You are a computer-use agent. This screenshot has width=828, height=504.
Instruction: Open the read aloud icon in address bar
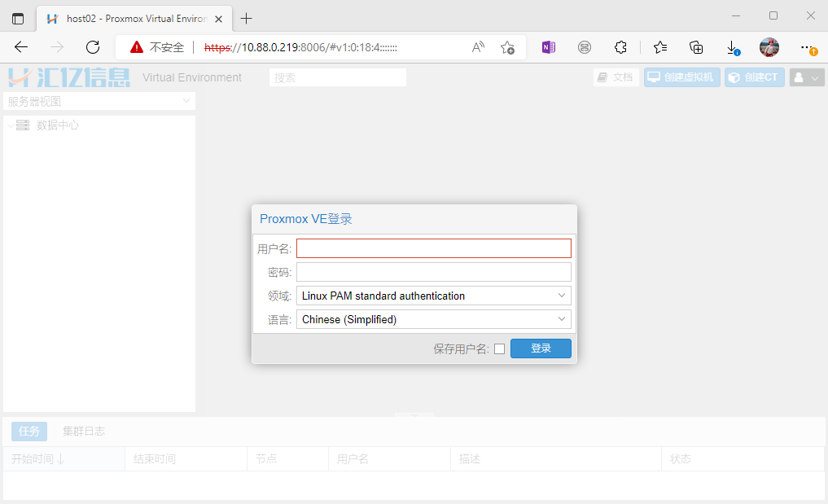[x=479, y=47]
